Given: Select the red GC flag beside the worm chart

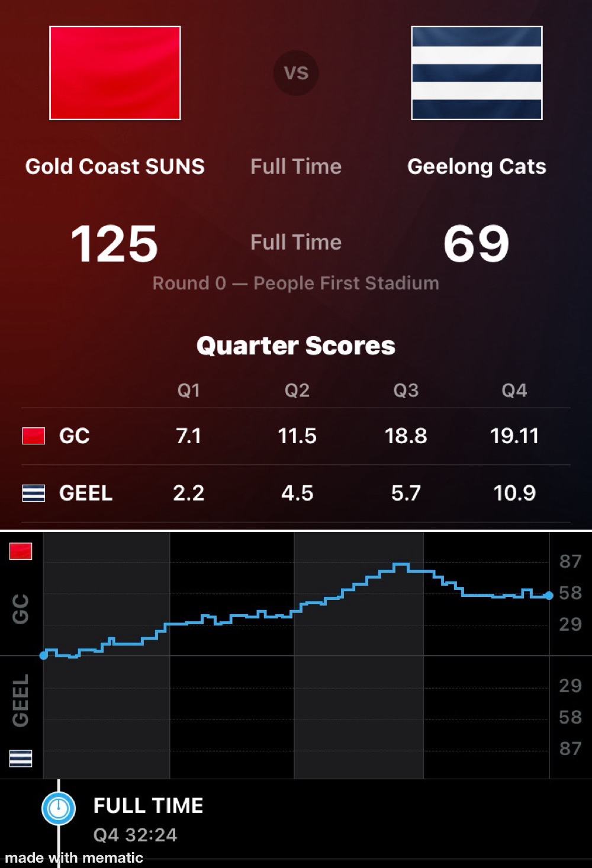Looking at the screenshot, I should [x=21, y=551].
